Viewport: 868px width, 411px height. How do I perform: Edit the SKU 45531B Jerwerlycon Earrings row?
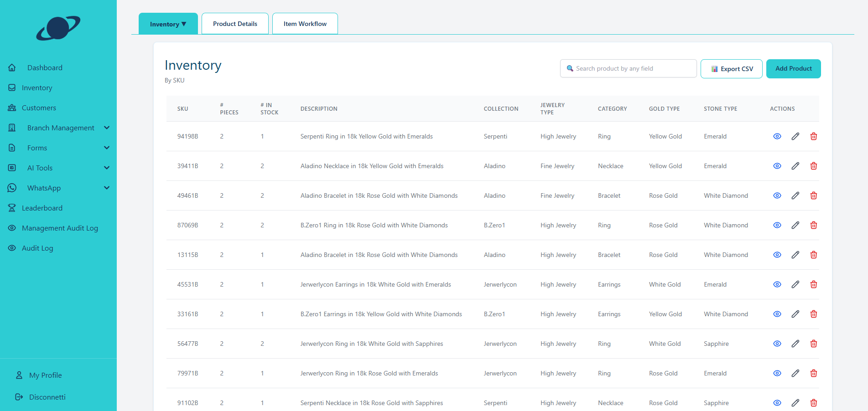(795, 284)
